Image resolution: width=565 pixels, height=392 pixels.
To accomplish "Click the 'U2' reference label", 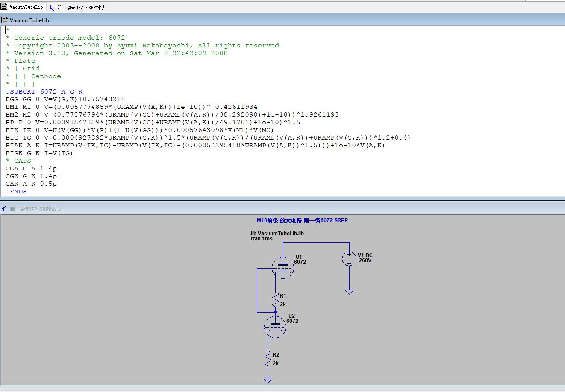I will [291, 316].
